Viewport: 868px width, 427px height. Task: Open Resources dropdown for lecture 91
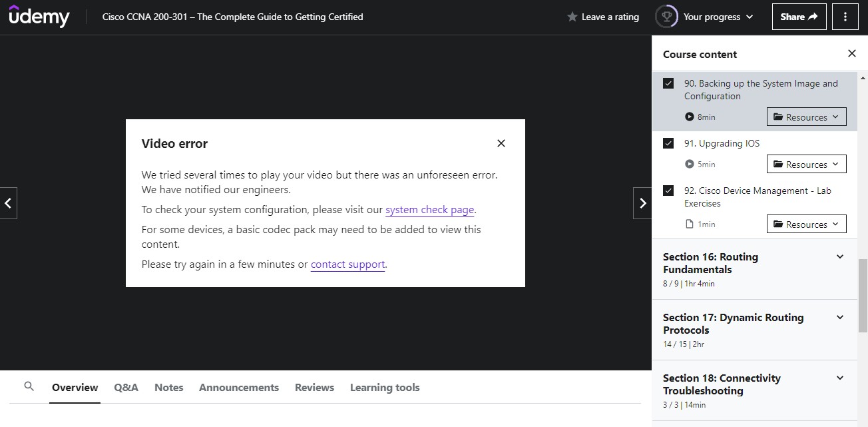pyautogui.click(x=807, y=164)
